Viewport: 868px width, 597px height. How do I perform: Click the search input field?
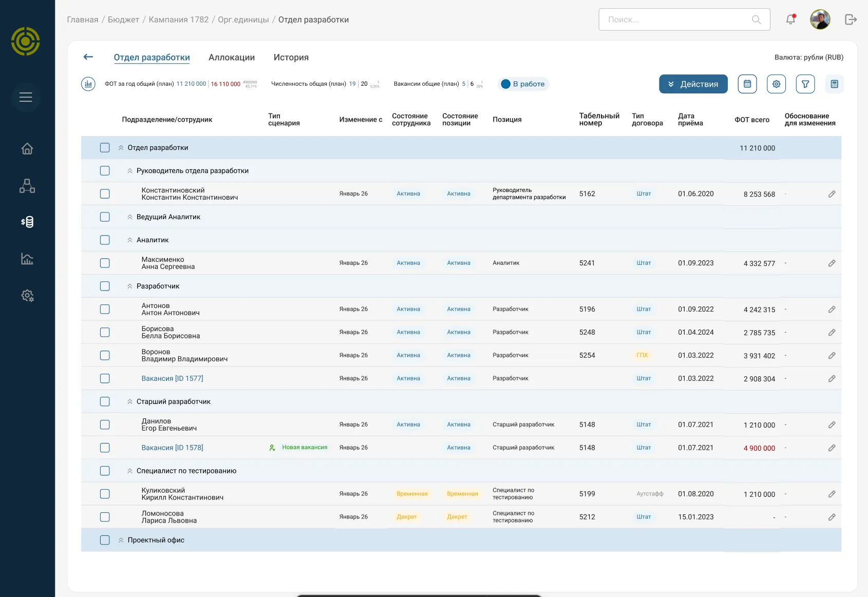677,20
